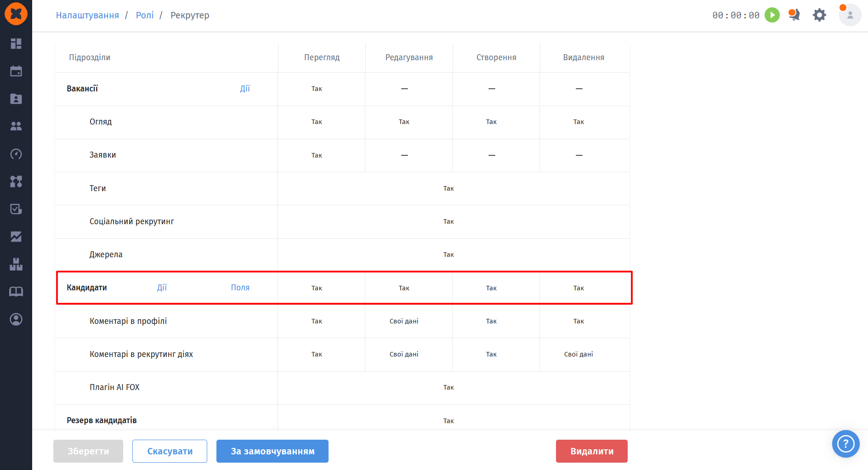The height and width of the screenshot is (470, 868).
Task: Open the user profile circle icon in sidebar
Action: 16,319
